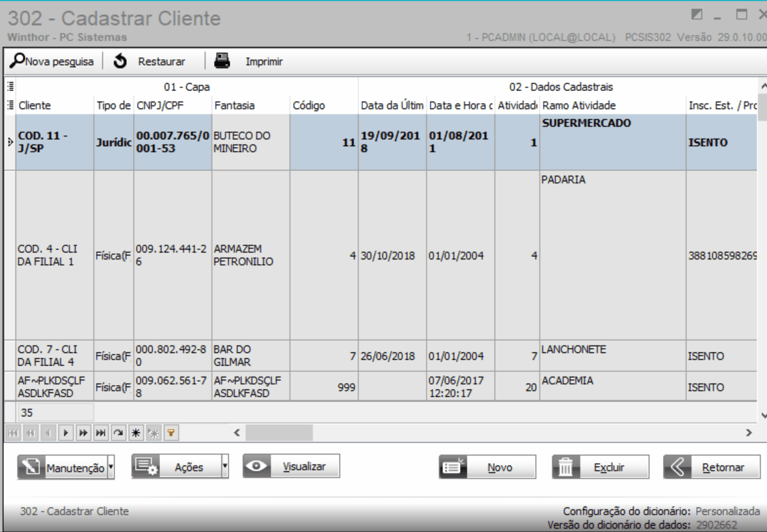Jump back a page of records
767x532 pixels.
(31, 432)
